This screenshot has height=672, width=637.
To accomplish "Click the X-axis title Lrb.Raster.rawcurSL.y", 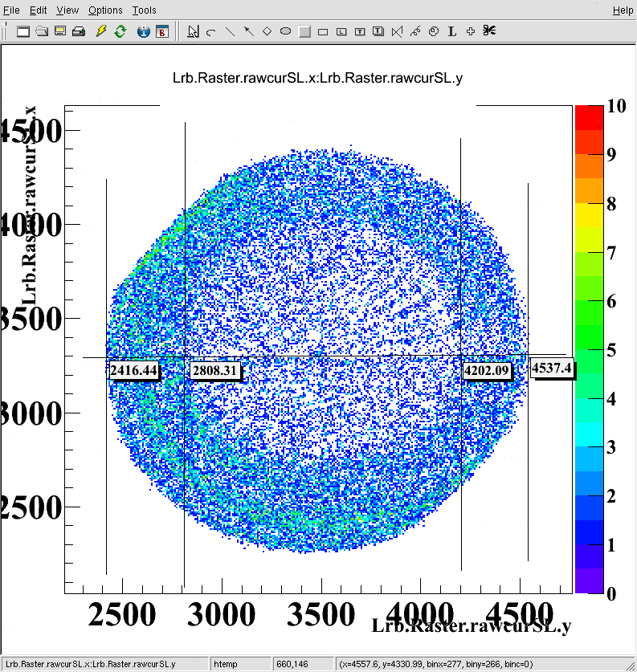I will [471, 626].
